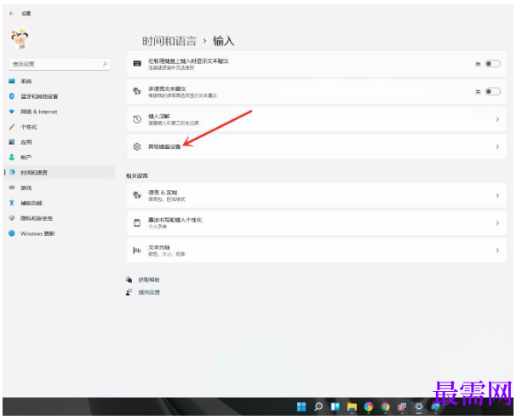Screen dimensions: 528x420
Task: Click the 语言 & 区域 language icon
Action: coord(137,195)
